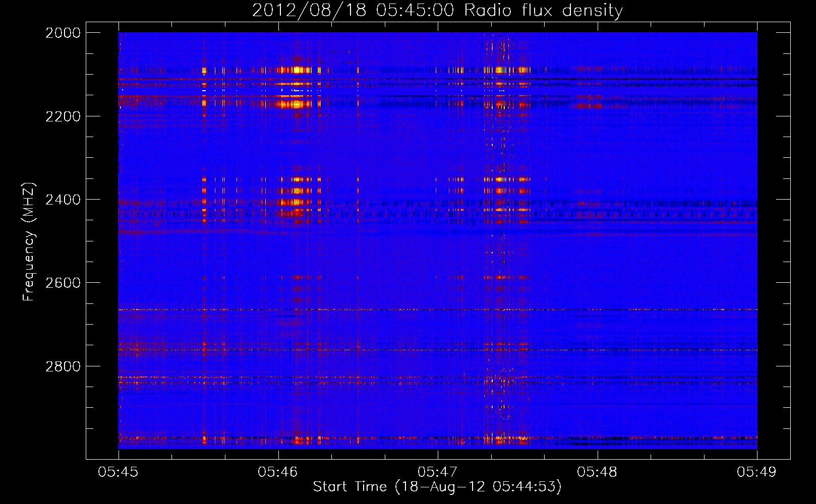Click the 05:49 time axis label
This screenshot has height=504, width=816.
tap(756, 472)
